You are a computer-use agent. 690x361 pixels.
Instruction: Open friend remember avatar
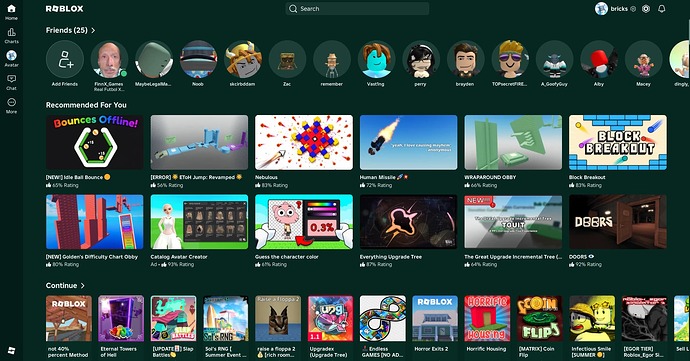332,59
